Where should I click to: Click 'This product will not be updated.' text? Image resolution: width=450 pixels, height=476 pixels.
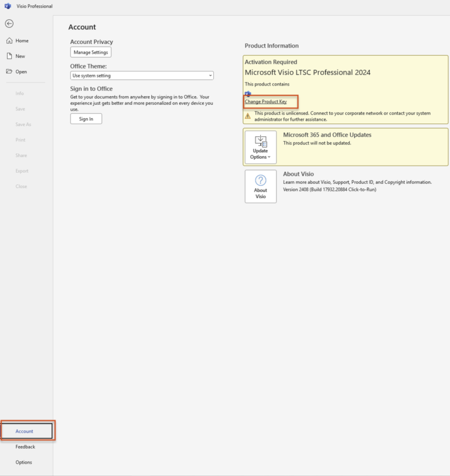tap(317, 143)
